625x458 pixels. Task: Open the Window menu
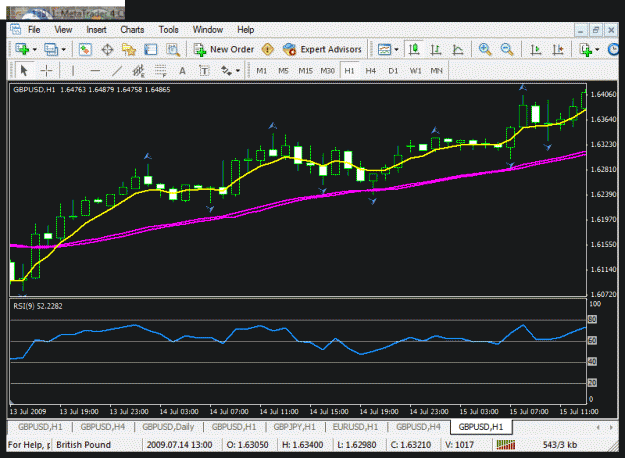pyautogui.click(x=208, y=29)
